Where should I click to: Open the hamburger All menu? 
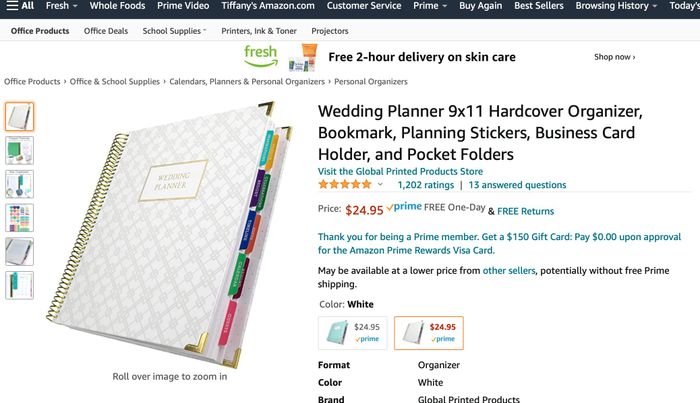[19, 6]
